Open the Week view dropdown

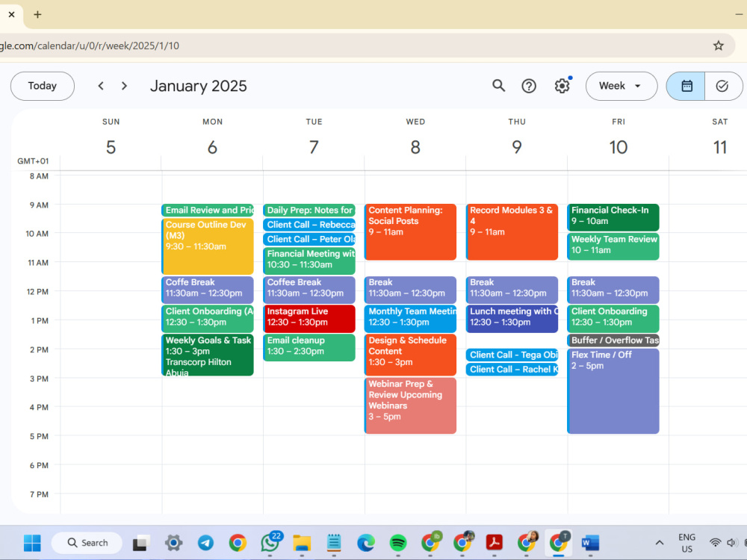[622, 86]
